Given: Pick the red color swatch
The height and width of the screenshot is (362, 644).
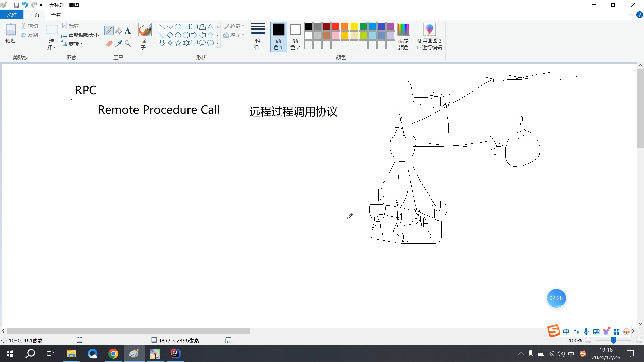Looking at the screenshot, I should pos(336,26).
